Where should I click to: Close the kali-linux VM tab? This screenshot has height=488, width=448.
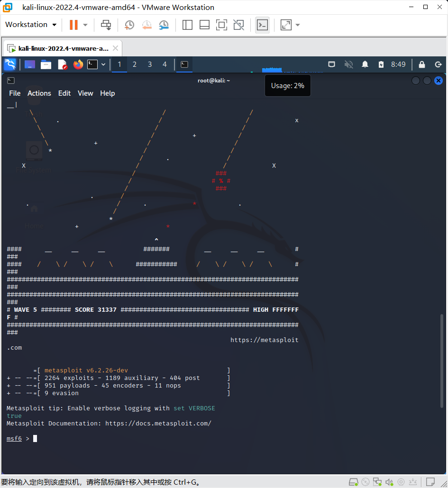116,48
